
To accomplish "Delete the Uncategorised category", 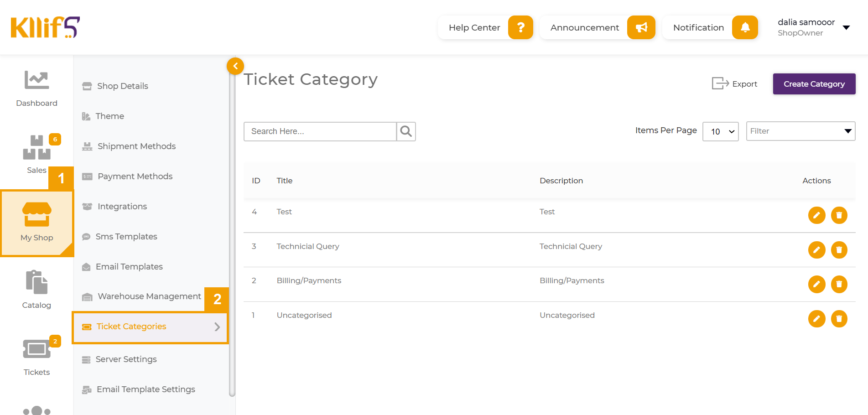I will click(839, 319).
